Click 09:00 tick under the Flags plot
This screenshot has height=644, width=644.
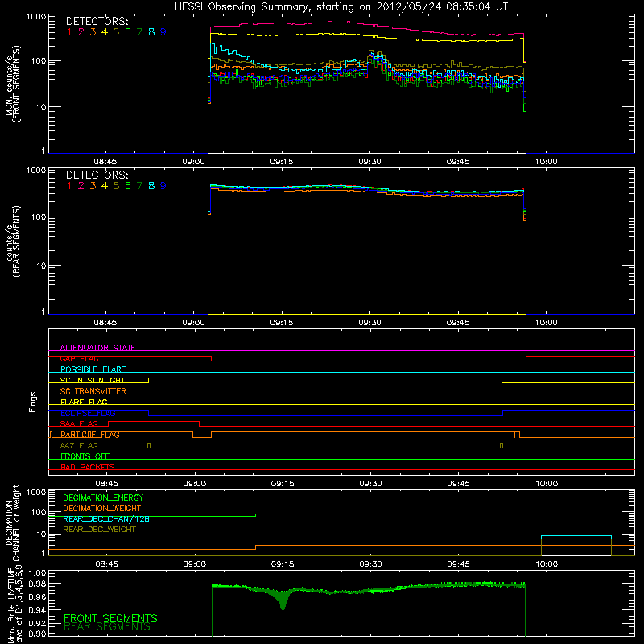point(194,484)
